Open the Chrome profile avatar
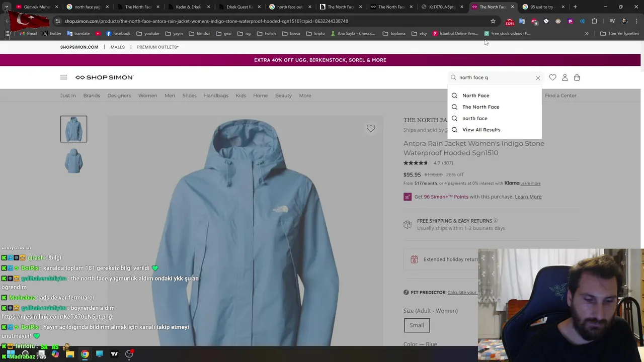The image size is (644, 362). 624,21
